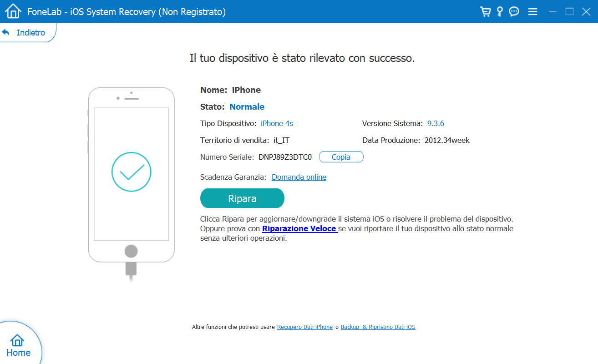598x364 pixels.
Task: Minimize the FoneLab window
Action: click(553, 11)
